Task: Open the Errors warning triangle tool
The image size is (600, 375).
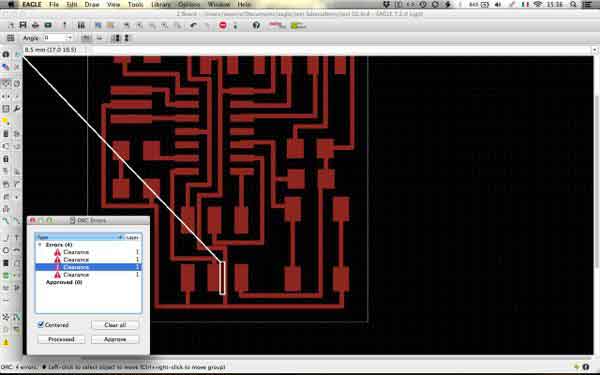Action: tap(6, 342)
